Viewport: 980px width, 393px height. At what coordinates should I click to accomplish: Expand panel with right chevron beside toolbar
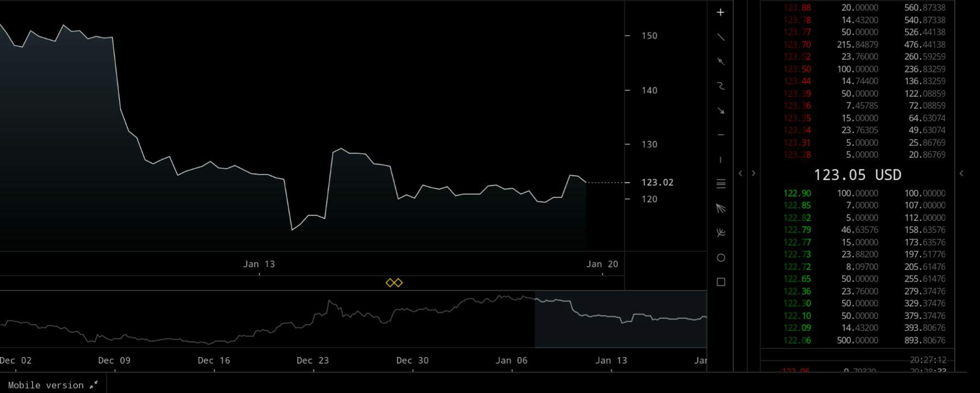coord(754,173)
